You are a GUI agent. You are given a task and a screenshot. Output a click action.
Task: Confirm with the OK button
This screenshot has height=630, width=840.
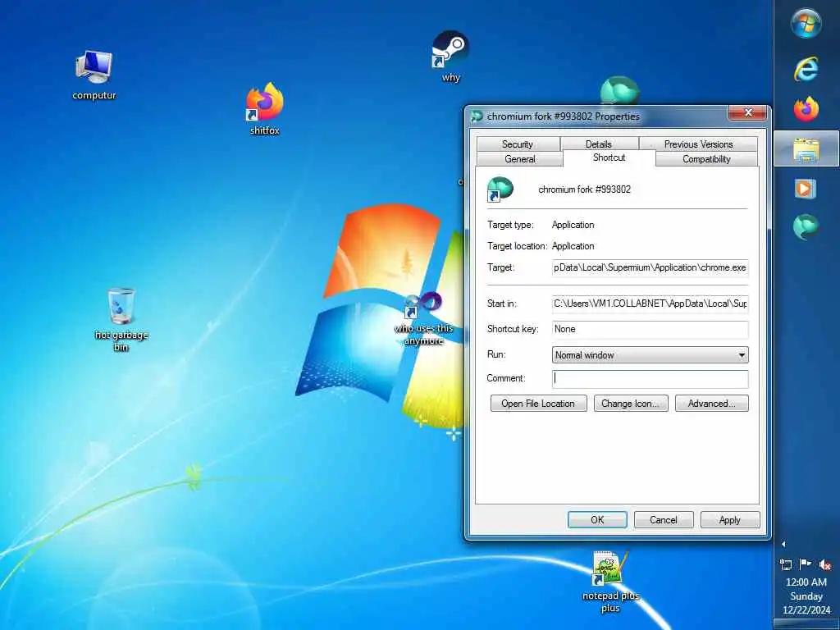(597, 519)
